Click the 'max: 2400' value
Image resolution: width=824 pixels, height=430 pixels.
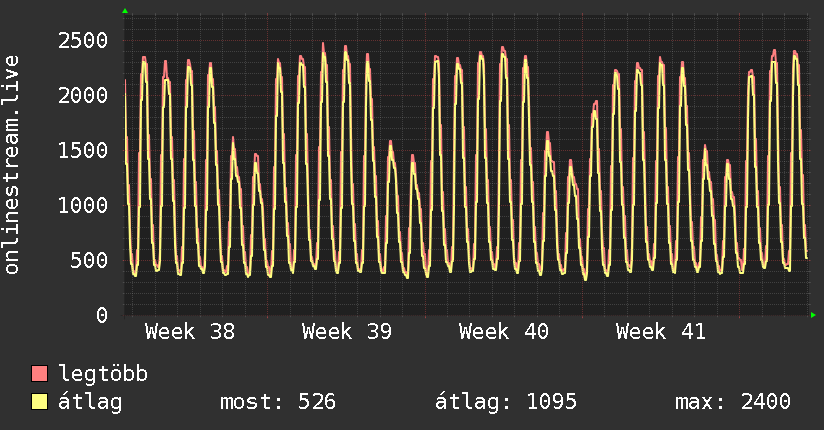(x=733, y=402)
